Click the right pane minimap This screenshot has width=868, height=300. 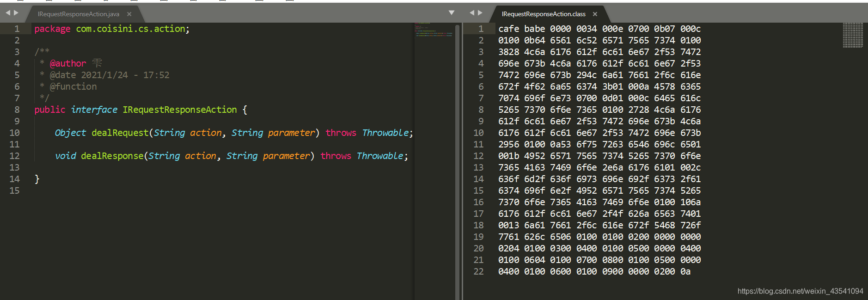coord(853,35)
